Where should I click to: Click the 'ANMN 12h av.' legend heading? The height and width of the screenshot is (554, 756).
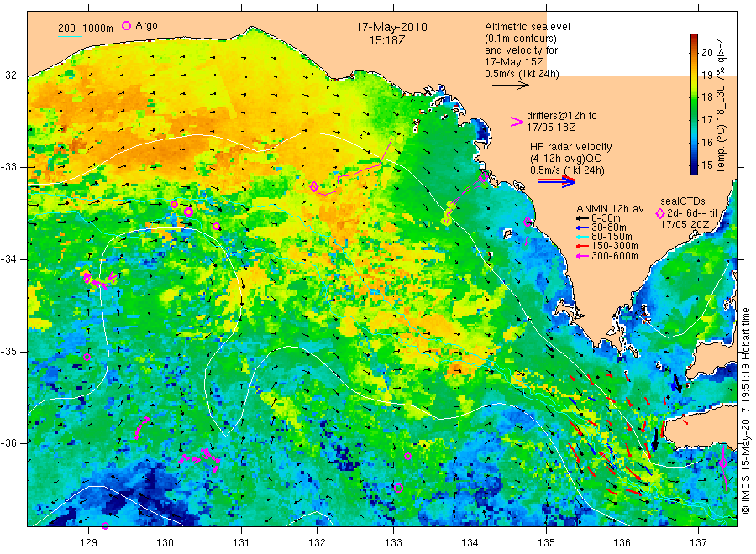[612, 209]
